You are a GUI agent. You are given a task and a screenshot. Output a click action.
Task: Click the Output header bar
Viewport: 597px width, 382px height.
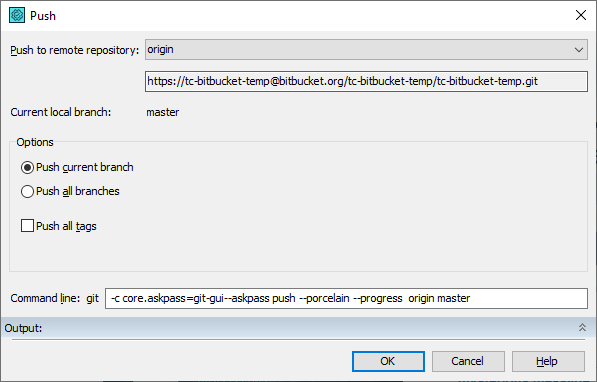(298, 328)
